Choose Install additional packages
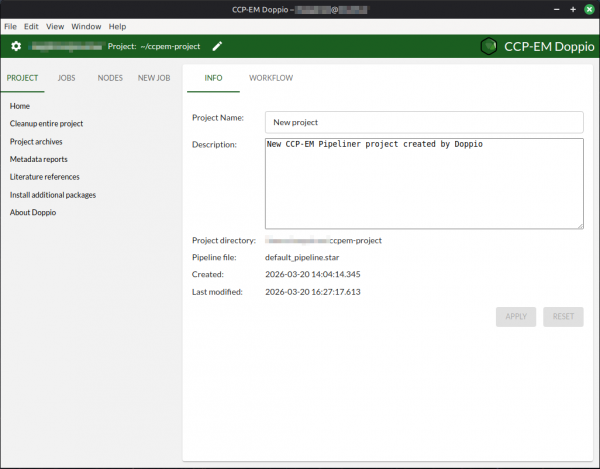The width and height of the screenshot is (600, 469). (x=53, y=195)
